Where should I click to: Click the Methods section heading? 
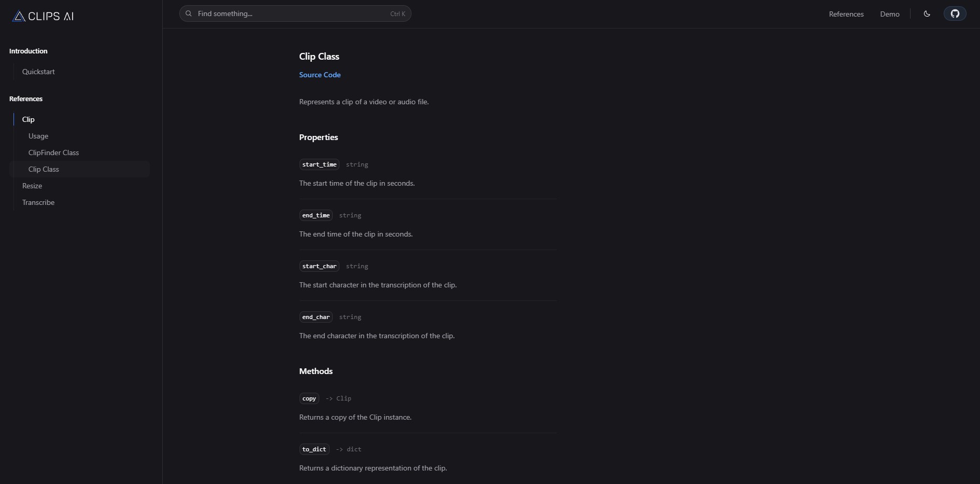tap(316, 371)
